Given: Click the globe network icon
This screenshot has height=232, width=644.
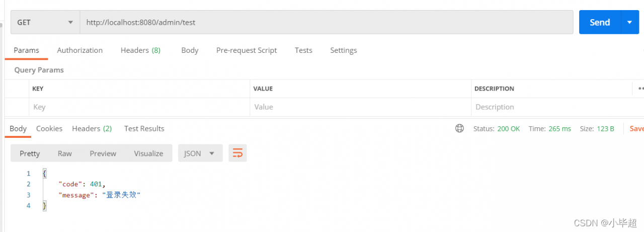Looking at the screenshot, I should coord(459,128).
